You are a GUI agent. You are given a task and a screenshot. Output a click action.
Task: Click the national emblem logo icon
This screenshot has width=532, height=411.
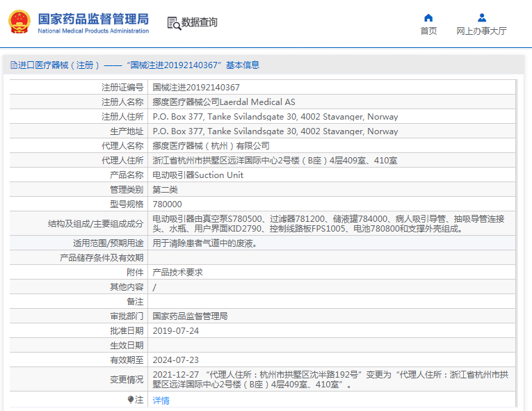click(19, 22)
